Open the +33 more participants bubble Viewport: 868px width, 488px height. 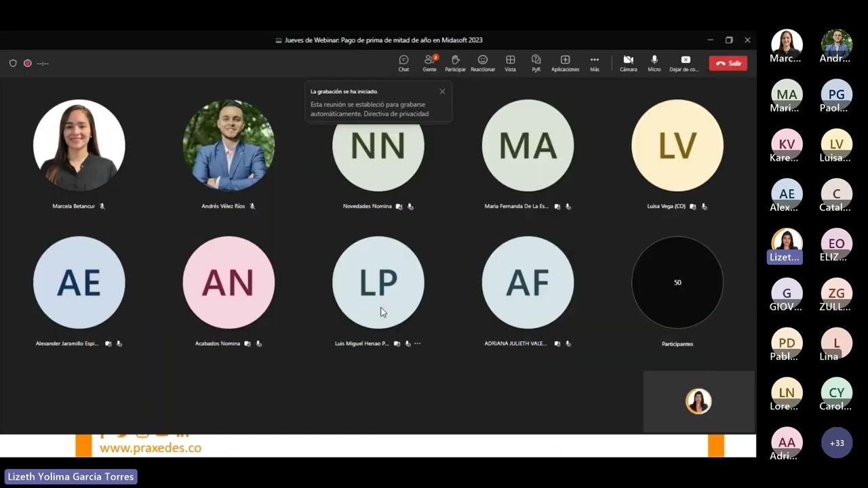point(837,443)
